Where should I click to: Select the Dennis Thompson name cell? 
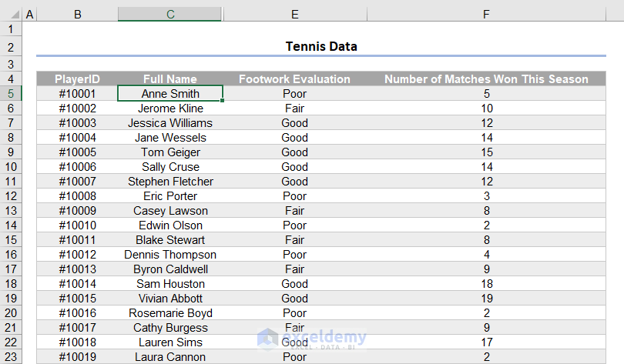click(170, 255)
